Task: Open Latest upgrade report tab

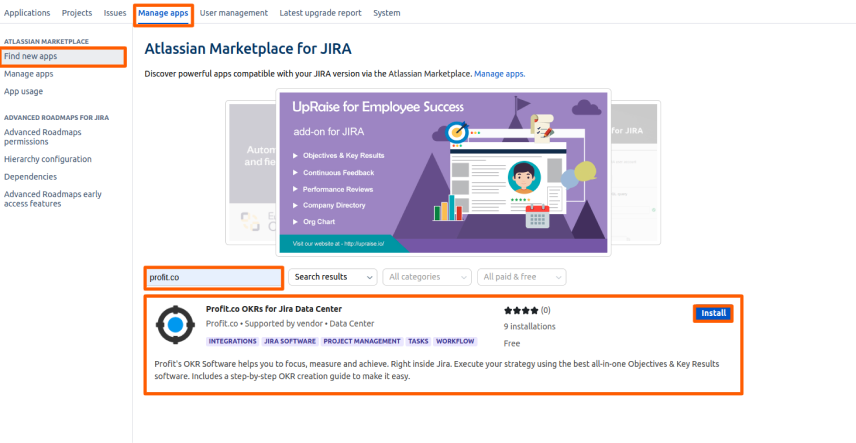Action: click(320, 13)
